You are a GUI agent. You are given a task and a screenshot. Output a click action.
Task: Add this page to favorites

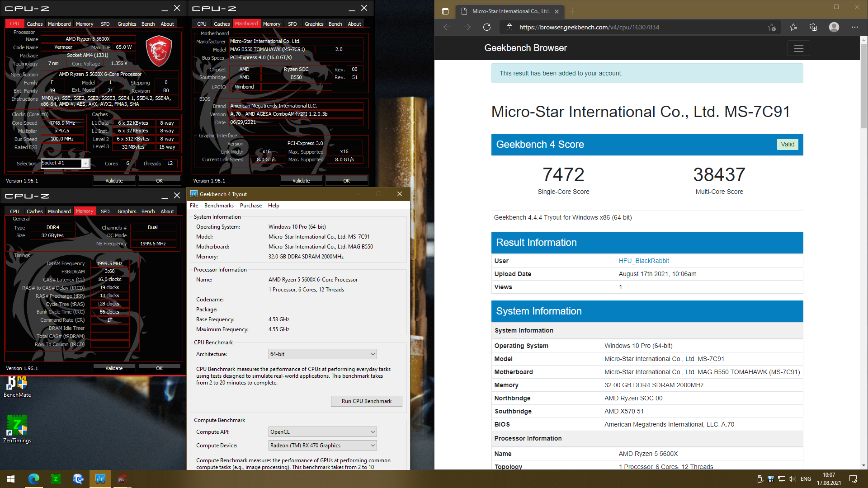(772, 27)
